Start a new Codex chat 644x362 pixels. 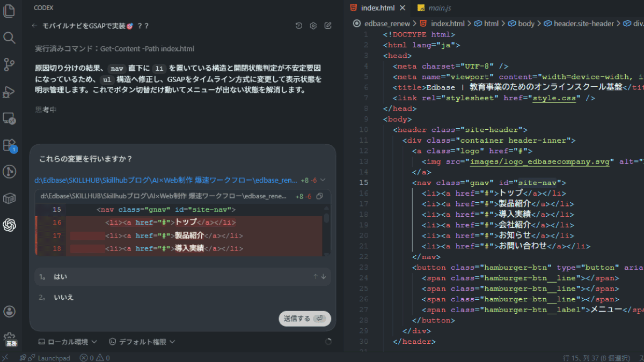(328, 26)
